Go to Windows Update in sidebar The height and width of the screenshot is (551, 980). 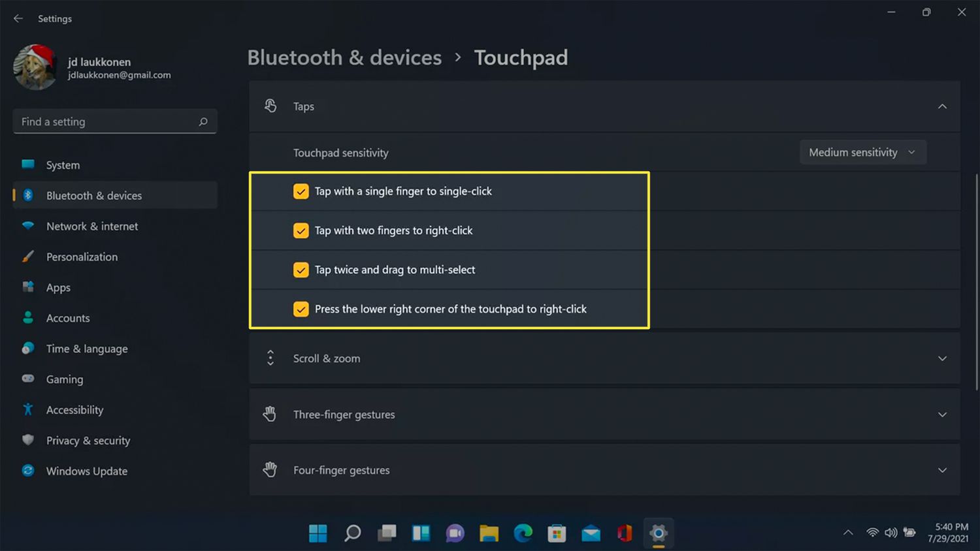point(86,471)
